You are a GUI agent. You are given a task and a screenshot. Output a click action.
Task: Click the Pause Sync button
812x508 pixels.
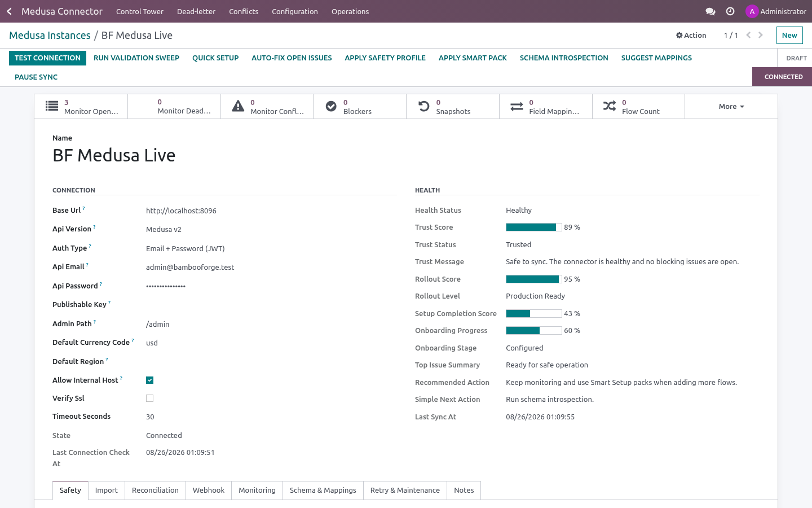(x=36, y=77)
